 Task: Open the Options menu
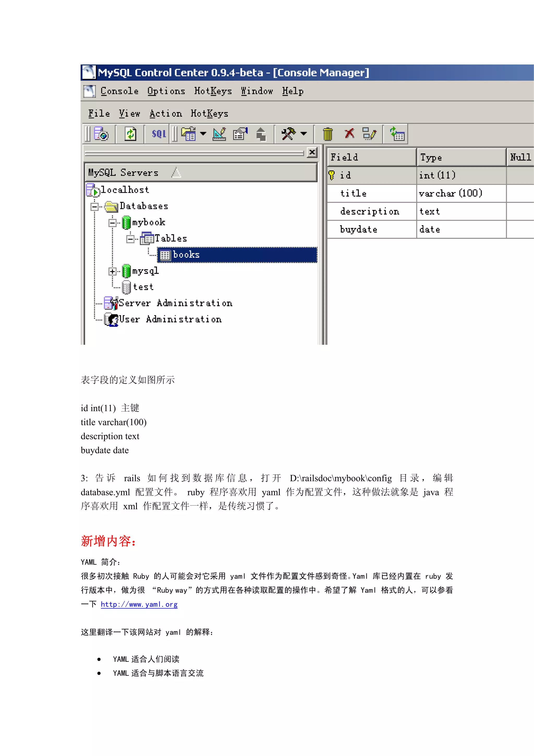(x=166, y=91)
